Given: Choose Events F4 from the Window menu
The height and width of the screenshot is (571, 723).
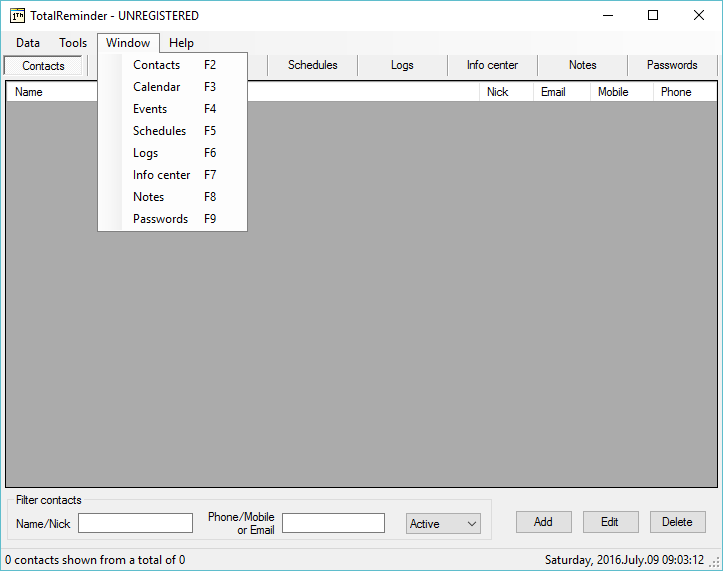Looking at the screenshot, I should 172,109.
